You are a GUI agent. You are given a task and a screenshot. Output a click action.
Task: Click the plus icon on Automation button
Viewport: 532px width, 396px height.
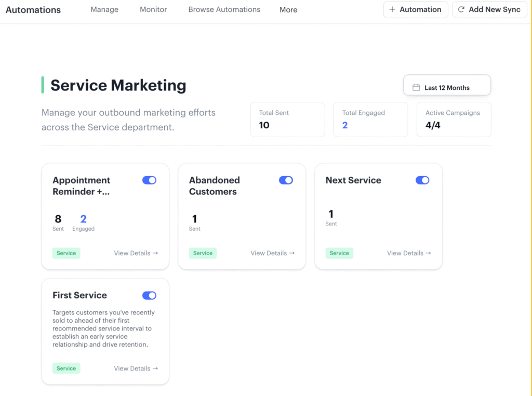click(392, 9)
